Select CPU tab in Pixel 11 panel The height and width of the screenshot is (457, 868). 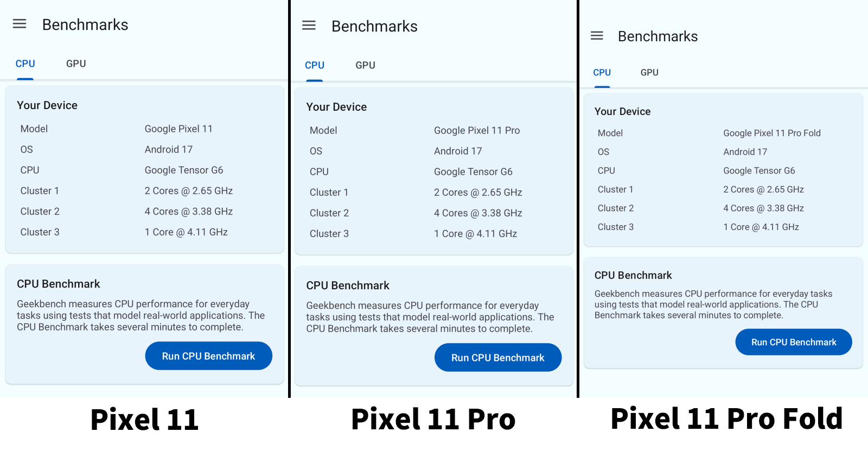coord(25,64)
